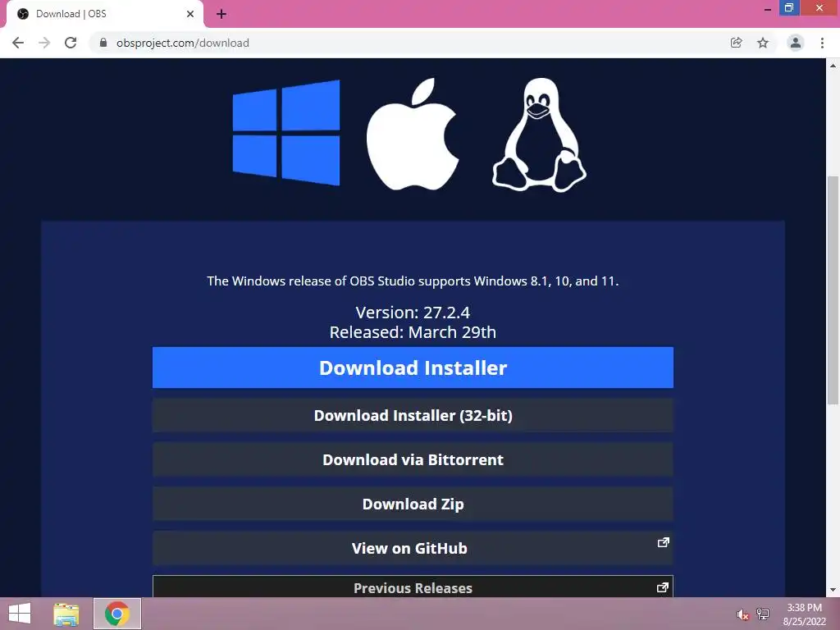Screen dimensions: 840x630
Task: Click the share page icon in address bar
Action: pyautogui.click(x=736, y=43)
